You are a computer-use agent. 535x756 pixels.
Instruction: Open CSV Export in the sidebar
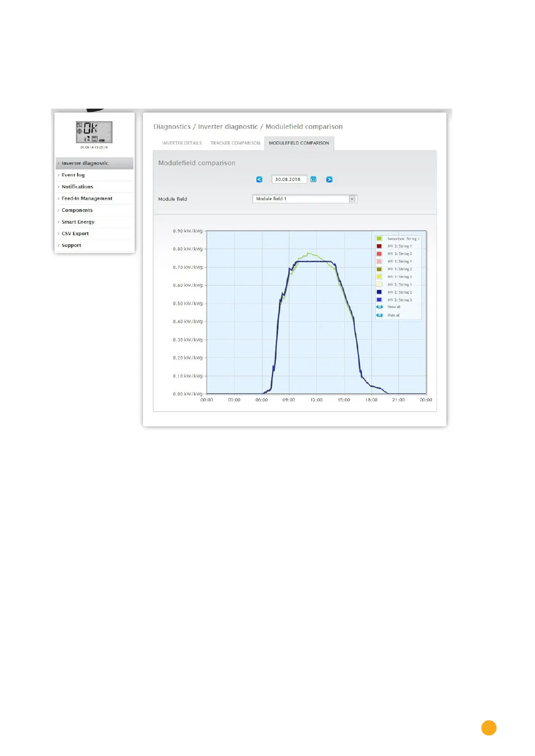coord(94,233)
